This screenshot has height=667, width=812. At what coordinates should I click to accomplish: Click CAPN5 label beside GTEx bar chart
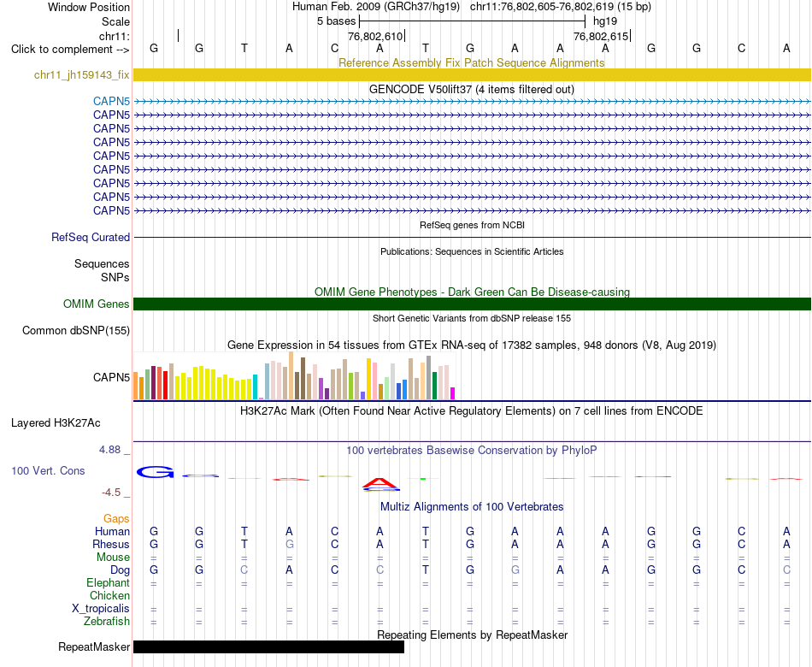(111, 377)
